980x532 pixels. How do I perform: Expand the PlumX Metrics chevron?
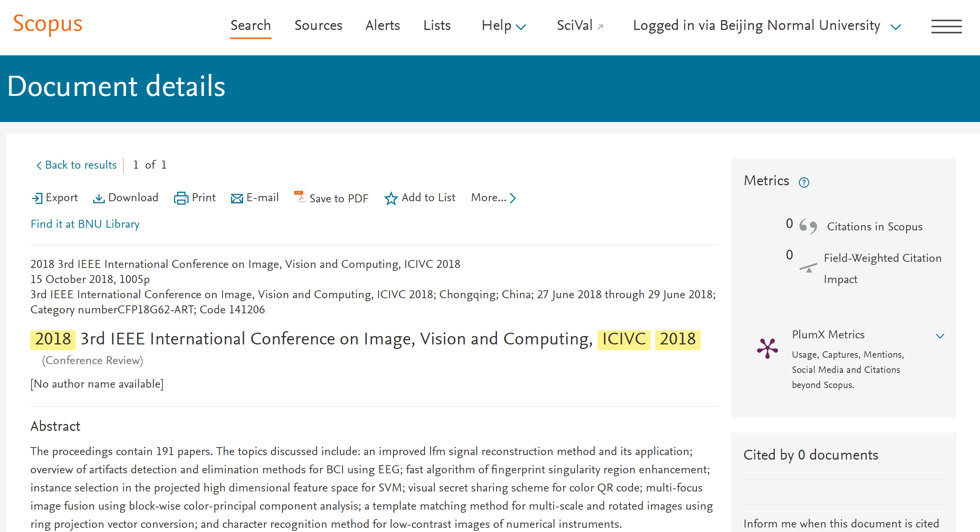(x=940, y=336)
